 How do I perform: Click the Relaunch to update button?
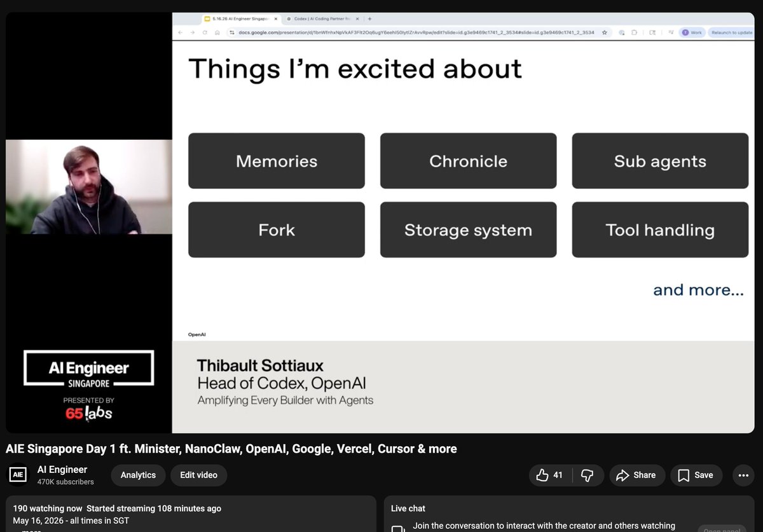[731, 32]
